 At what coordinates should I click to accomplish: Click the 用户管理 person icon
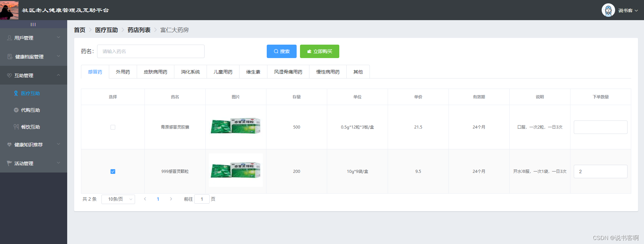(9, 38)
